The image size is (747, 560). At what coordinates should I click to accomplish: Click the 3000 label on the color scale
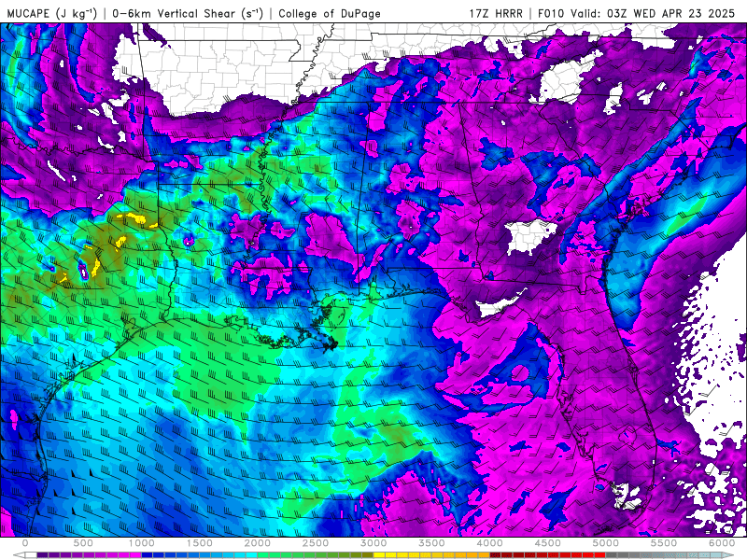pos(374,543)
